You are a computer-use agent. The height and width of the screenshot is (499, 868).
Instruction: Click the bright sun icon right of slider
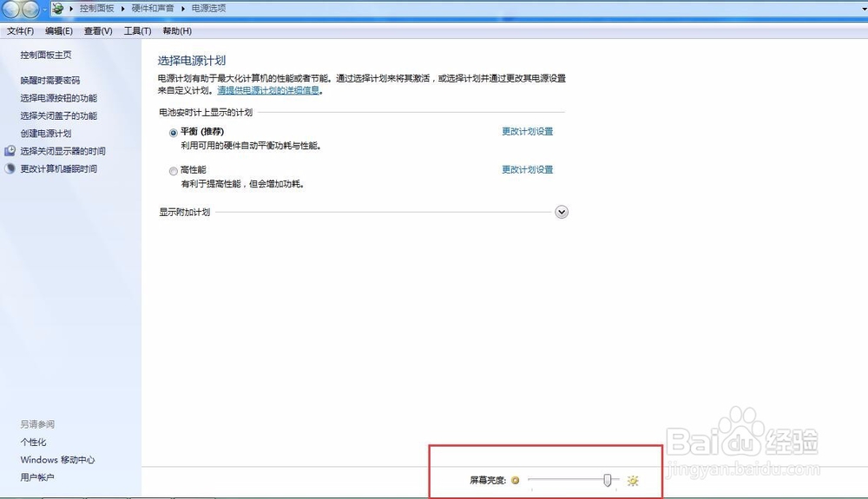click(x=633, y=480)
